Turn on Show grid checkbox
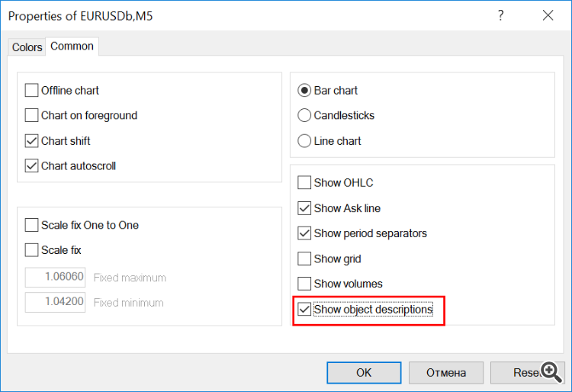 305,259
